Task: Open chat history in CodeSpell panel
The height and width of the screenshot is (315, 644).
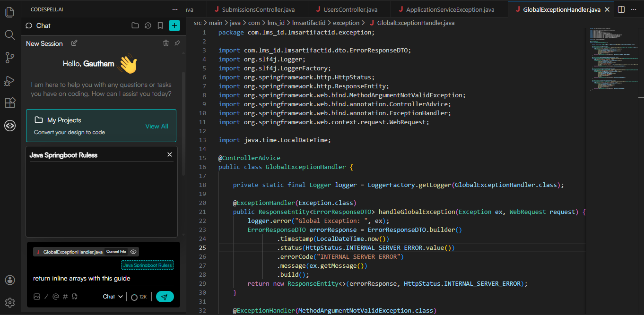Action: 148,26
